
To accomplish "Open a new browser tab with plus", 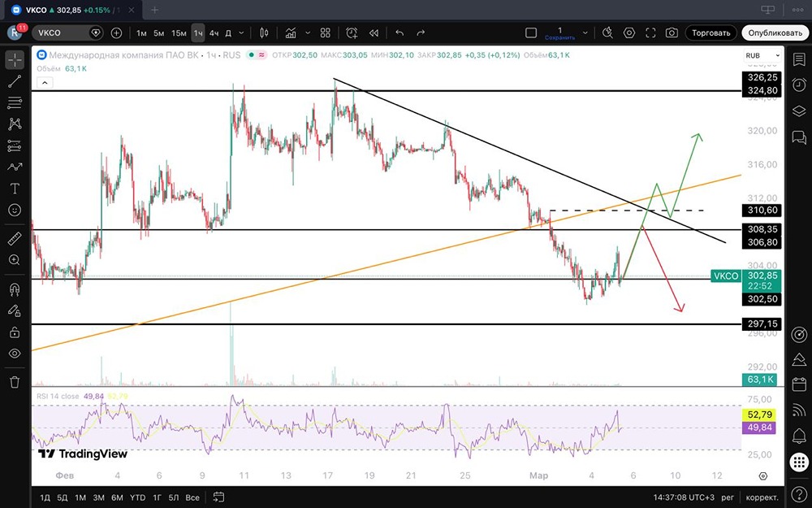I will [x=154, y=10].
